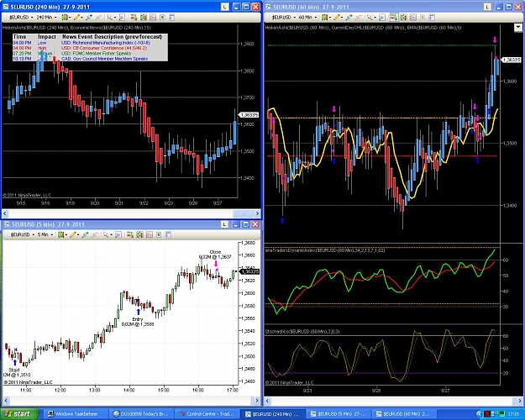Click the left scroll arrow under 5 Min chart
Viewport: 525px width, 420px height.
click(6, 400)
